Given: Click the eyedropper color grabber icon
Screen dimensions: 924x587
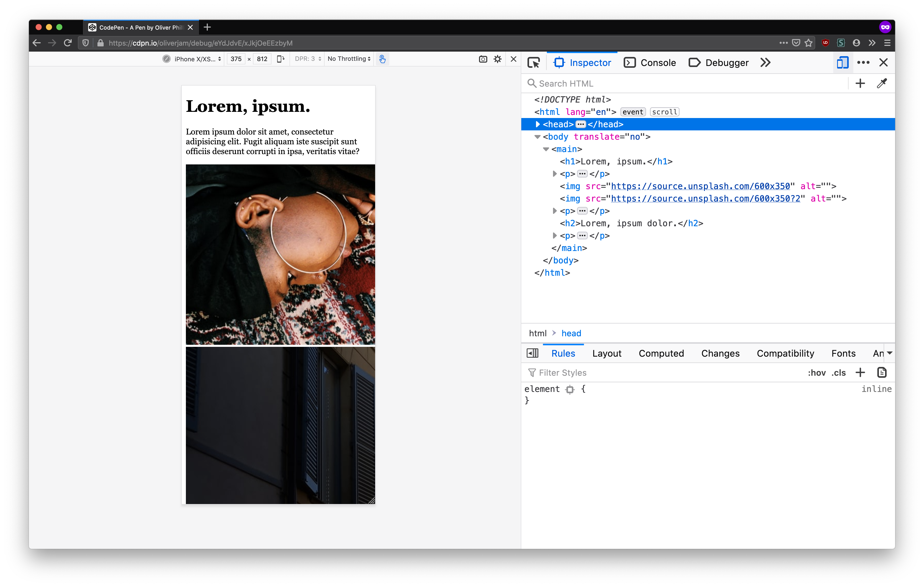Looking at the screenshot, I should (881, 83).
